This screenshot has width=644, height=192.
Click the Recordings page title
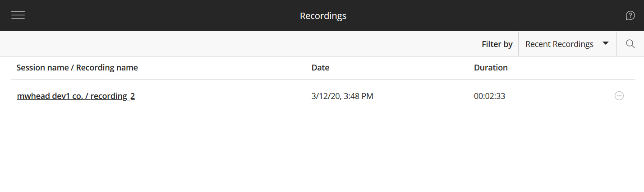[323, 16]
